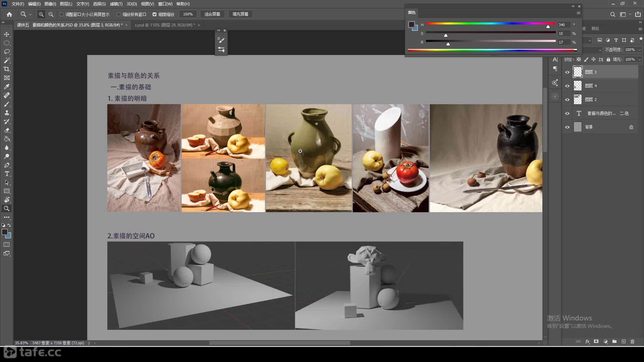
Task: Select the Move tool
Action: 7,35
